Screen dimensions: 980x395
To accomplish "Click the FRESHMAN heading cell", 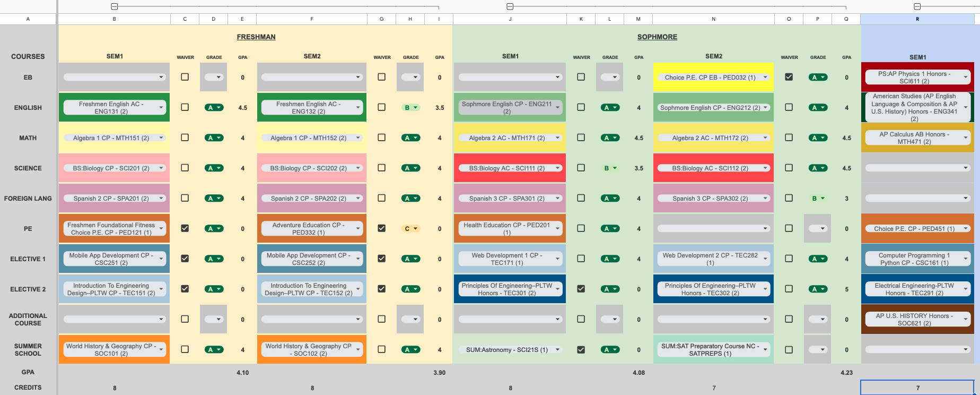I will [256, 37].
